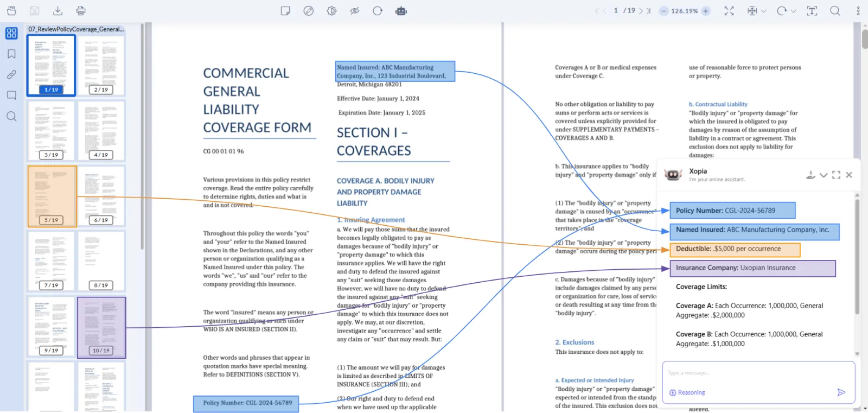Download the document using the download icon

point(58,11)
